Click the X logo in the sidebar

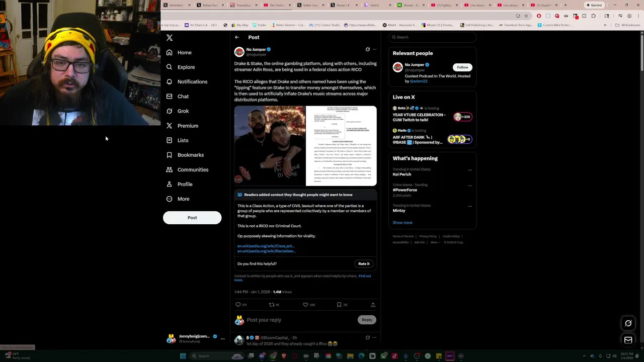(x=170, y=38)
